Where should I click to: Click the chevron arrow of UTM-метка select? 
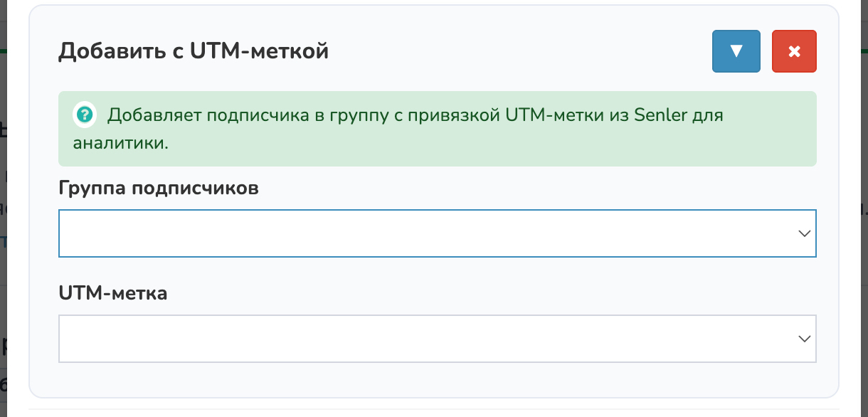805,339
